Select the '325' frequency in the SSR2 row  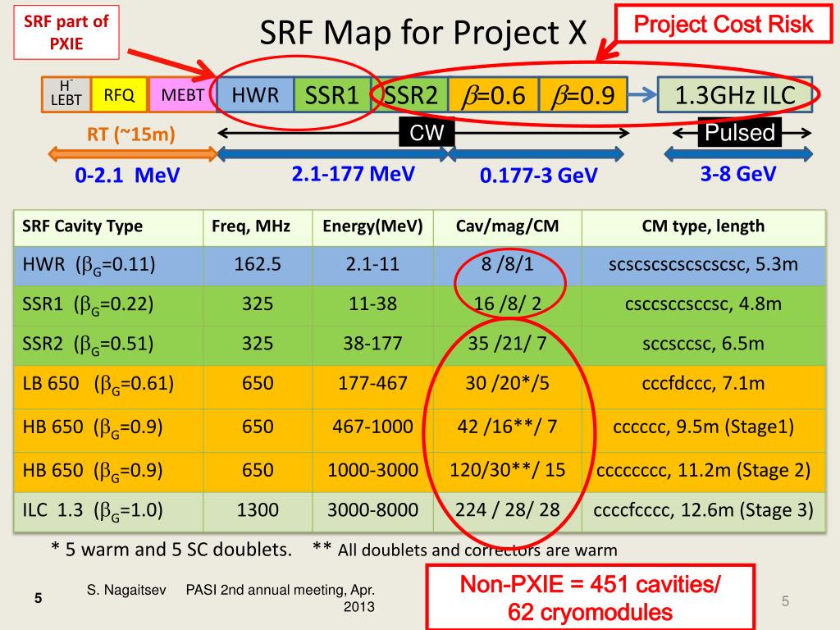[258, 344]
